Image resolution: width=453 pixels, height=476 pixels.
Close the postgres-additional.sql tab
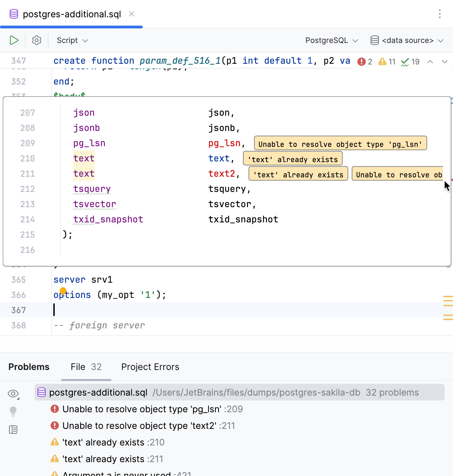point(132,14)
